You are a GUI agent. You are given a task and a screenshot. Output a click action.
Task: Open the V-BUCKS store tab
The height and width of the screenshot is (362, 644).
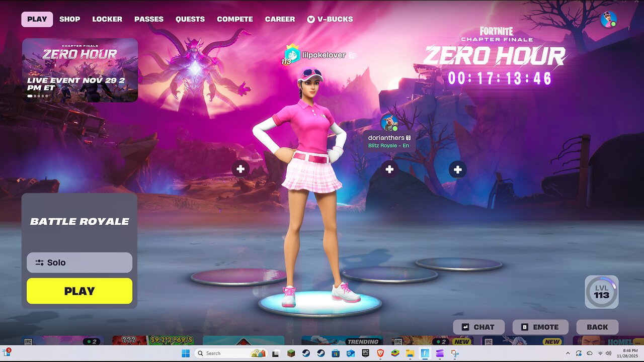[x=330, y=19]
